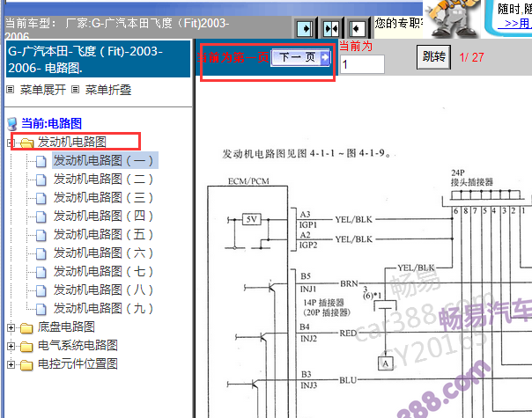Click document icon of 发动机电路图(四)

click(41, 217)
